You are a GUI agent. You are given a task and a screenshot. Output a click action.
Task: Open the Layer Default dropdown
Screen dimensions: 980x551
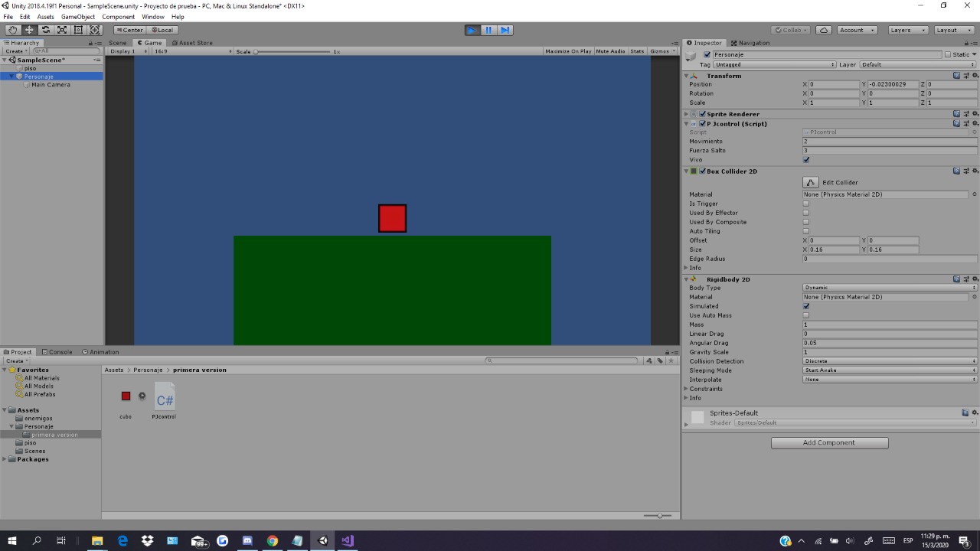(919, 64)
